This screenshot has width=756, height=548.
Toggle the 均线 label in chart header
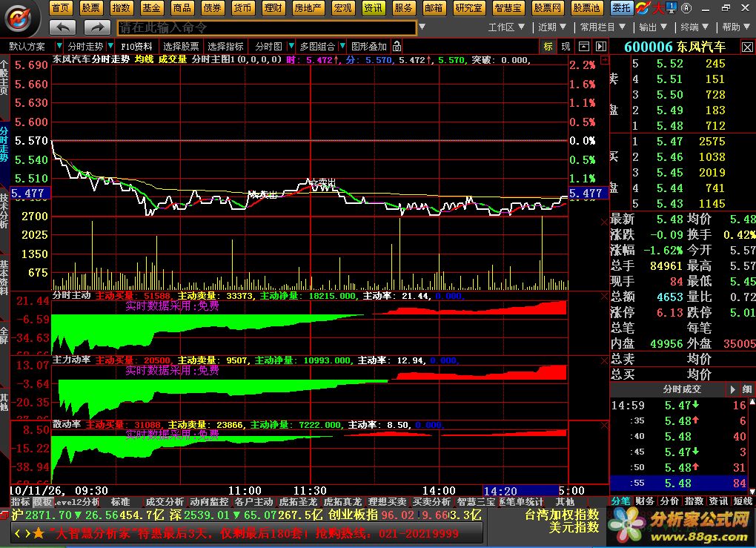point(144,59)
